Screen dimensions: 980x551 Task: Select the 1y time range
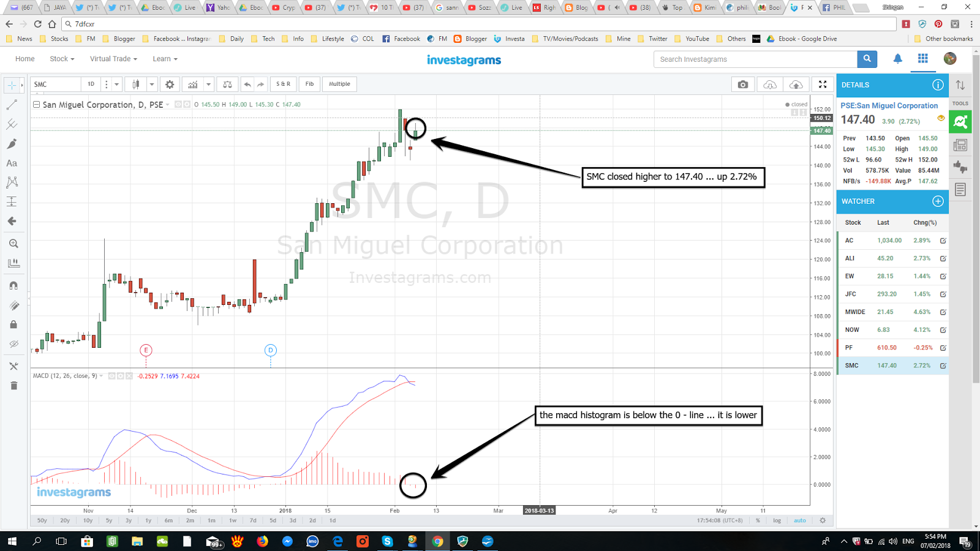click(x=148, y=520)
